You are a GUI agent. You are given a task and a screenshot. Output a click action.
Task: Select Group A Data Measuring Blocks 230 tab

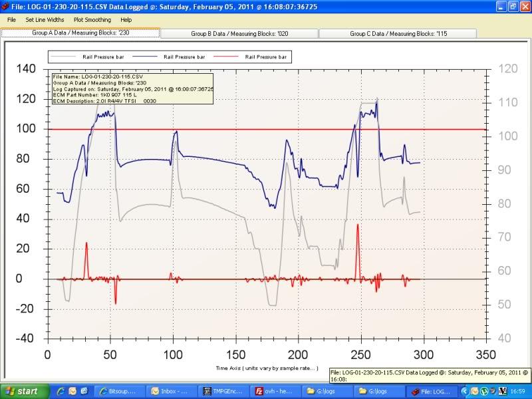coord(80,33)
